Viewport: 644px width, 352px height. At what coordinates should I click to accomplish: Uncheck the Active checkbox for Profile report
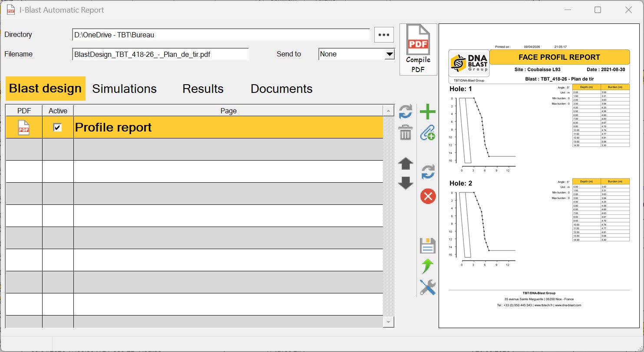(58, 127)
